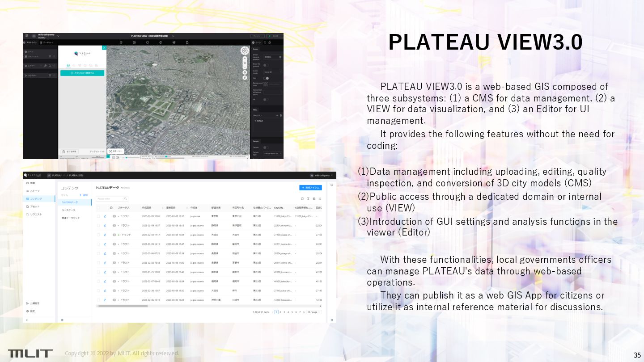Image resolution: width=644 pixels, height=362 pixels.
Task: Reload the content table with refresh icon
Action: pos(302,199)
